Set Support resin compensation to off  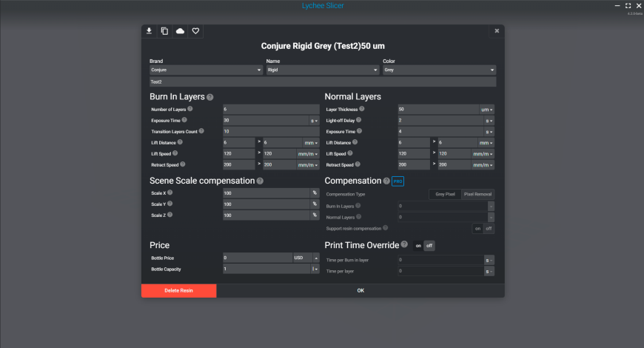point(489,229)
